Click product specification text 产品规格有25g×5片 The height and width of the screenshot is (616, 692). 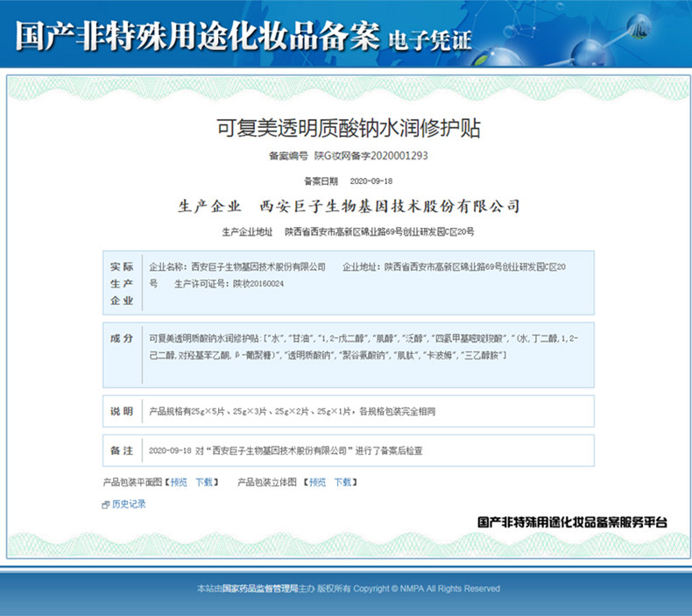point(187,411)
